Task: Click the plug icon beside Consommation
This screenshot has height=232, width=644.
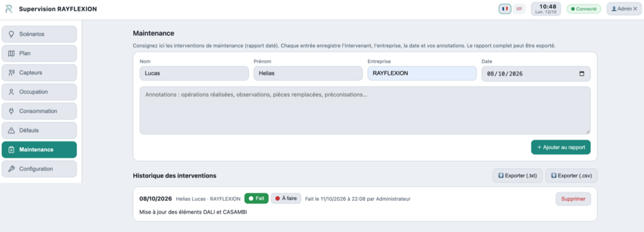Action: [11, 111]
